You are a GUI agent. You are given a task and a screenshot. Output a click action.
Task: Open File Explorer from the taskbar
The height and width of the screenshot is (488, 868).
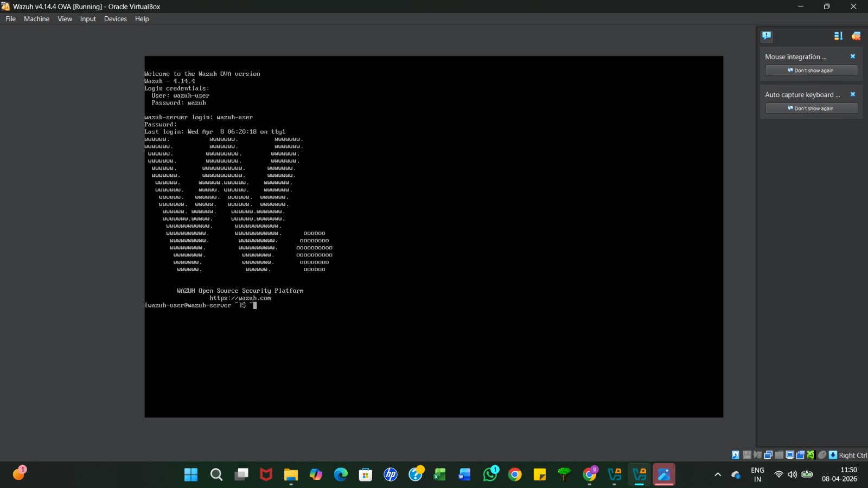tap(291, 475)
